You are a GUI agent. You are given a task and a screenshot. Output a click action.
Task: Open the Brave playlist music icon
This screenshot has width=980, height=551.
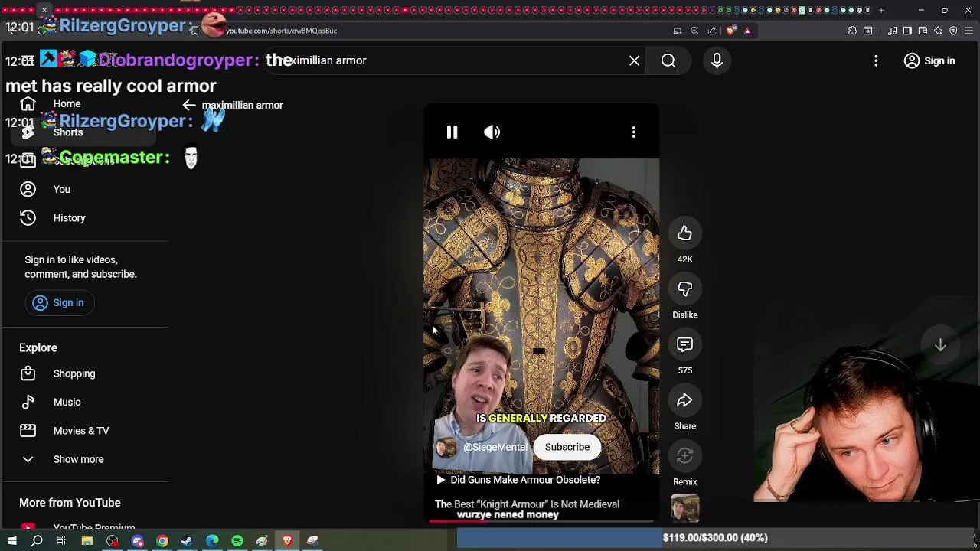click(x=892, y=31)
